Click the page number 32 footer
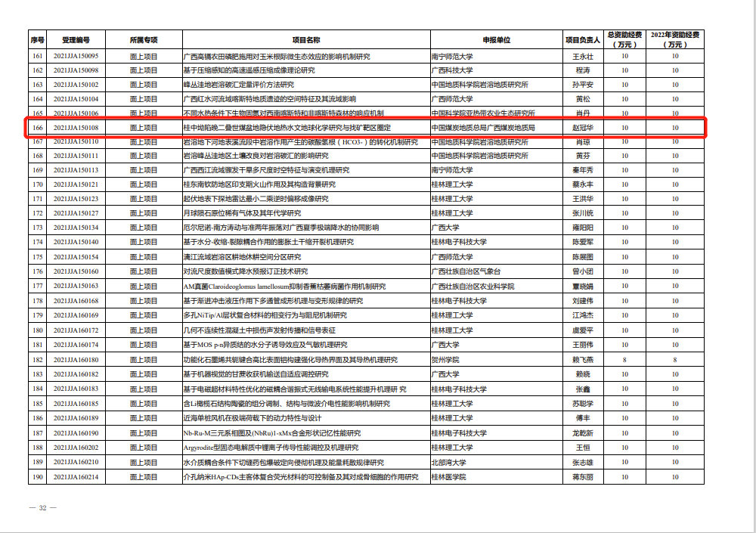This screenshot has height=533, width=756. (43, 508)
